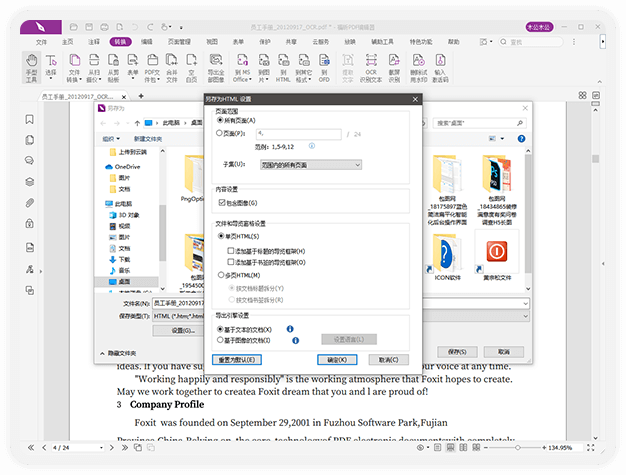Click the 截屏识别 screenshot OCR icon
Screen dimensions: 626x475
(394, 68)
